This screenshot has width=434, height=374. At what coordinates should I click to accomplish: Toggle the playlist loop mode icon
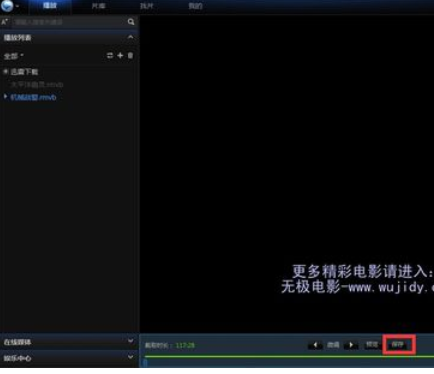pyautogui.click(x=110, y=56)
